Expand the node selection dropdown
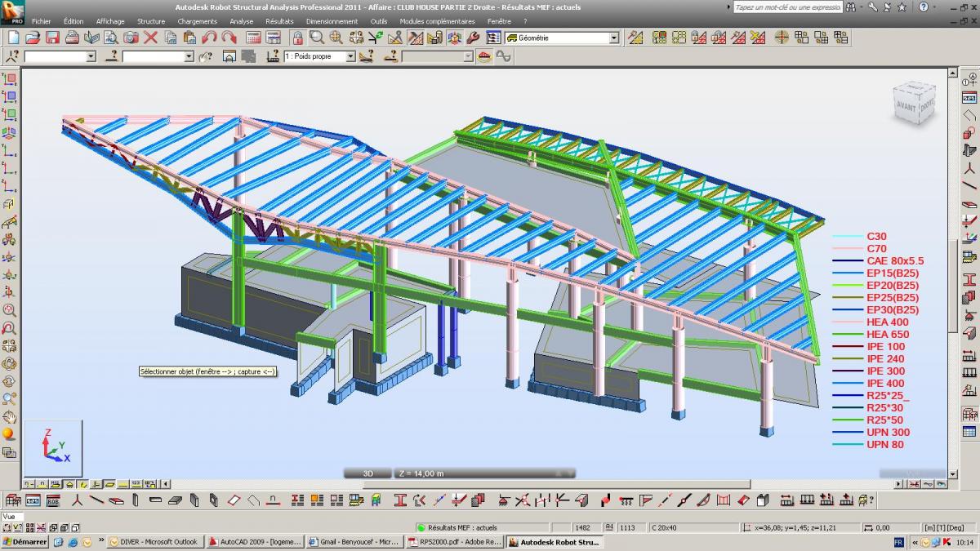The image size is (980, 551). (91, 56)
